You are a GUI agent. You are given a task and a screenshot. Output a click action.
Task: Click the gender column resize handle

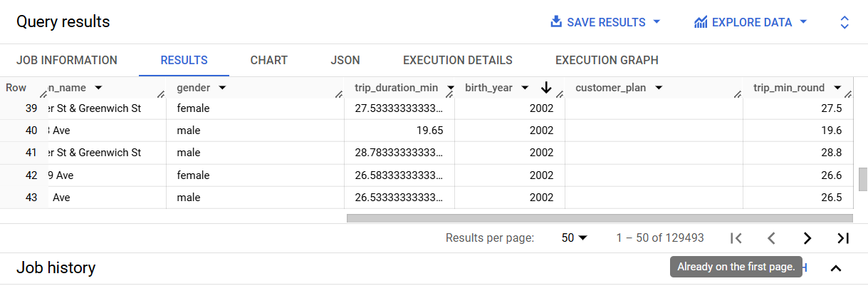(x=339, y=93)
